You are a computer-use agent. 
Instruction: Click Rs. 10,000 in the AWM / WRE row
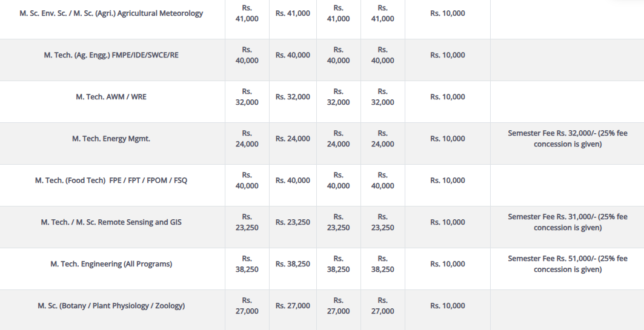click(448, 97)
